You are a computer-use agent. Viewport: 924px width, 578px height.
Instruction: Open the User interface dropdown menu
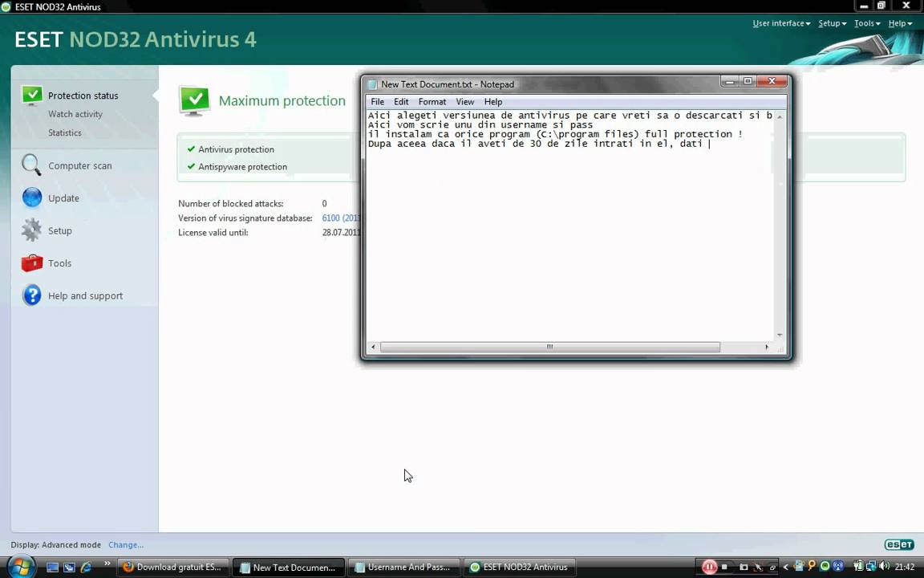[x=781, y=23]
